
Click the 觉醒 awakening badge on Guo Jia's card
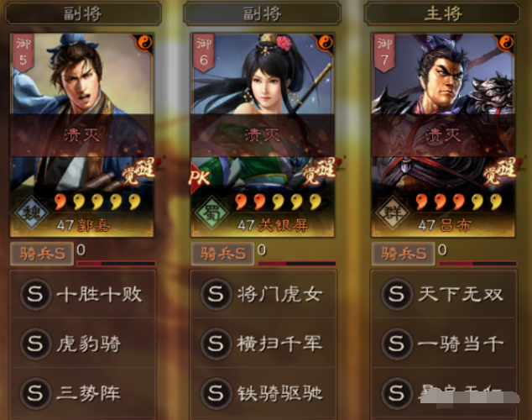pos(139,171)
